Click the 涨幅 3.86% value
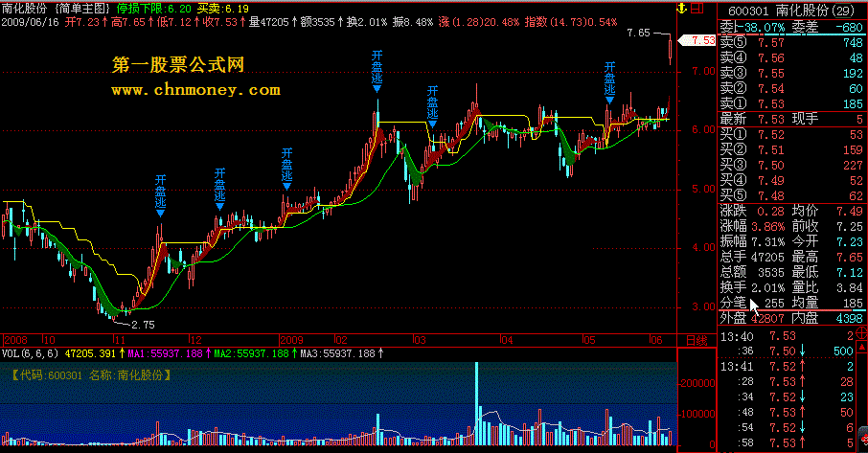The height and width of the screenshot is (453, 868). (x=767, y=226)
